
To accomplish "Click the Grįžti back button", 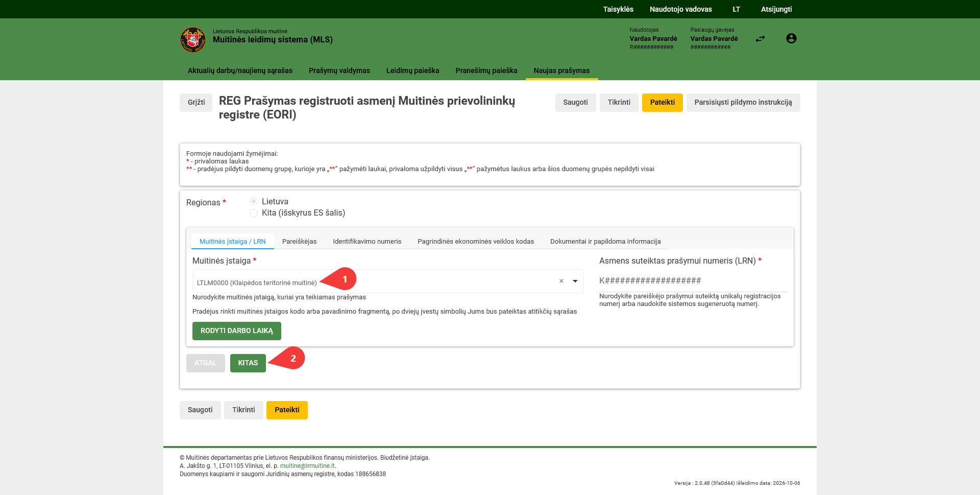I will pos(196,102).
